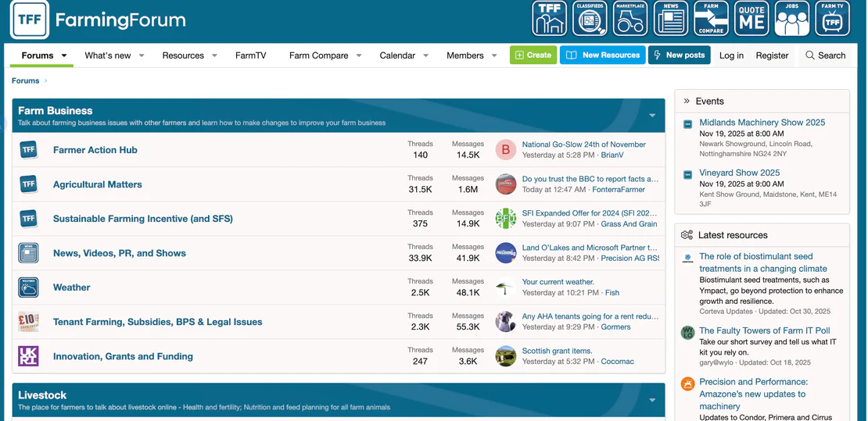Expand the Farm Compare dropdown arrow
Image resolution: width=868 pixels, height=421 pixels.
[x=359, y=55]
